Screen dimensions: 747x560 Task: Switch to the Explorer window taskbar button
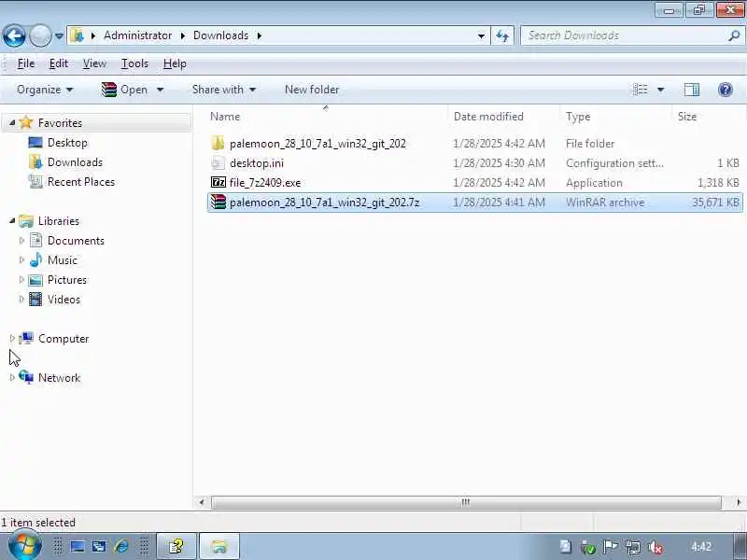219,546
